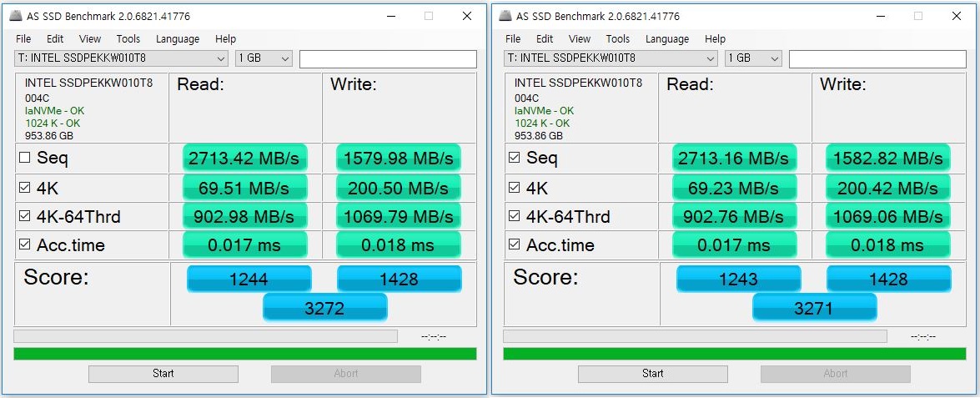Open the Help menu in the left window

226,38
